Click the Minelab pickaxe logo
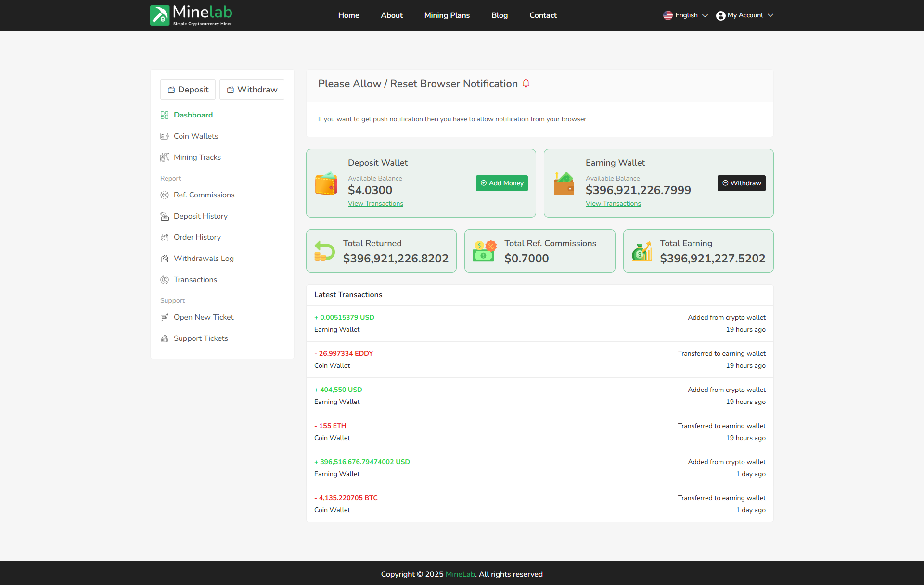Screen dimensions: 924x585 [x=159, y=15]
